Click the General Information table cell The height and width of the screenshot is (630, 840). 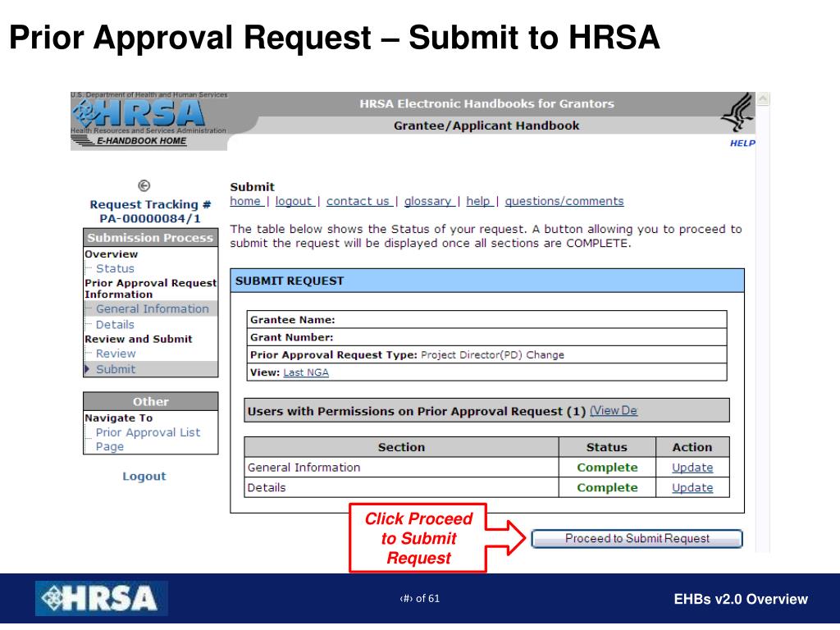pyautogui.click(x=401, y=467)
